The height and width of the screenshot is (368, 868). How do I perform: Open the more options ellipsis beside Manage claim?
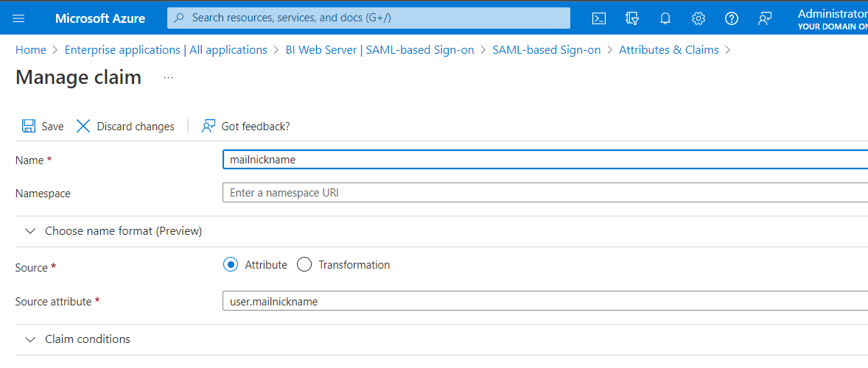(x=168, y=77)
